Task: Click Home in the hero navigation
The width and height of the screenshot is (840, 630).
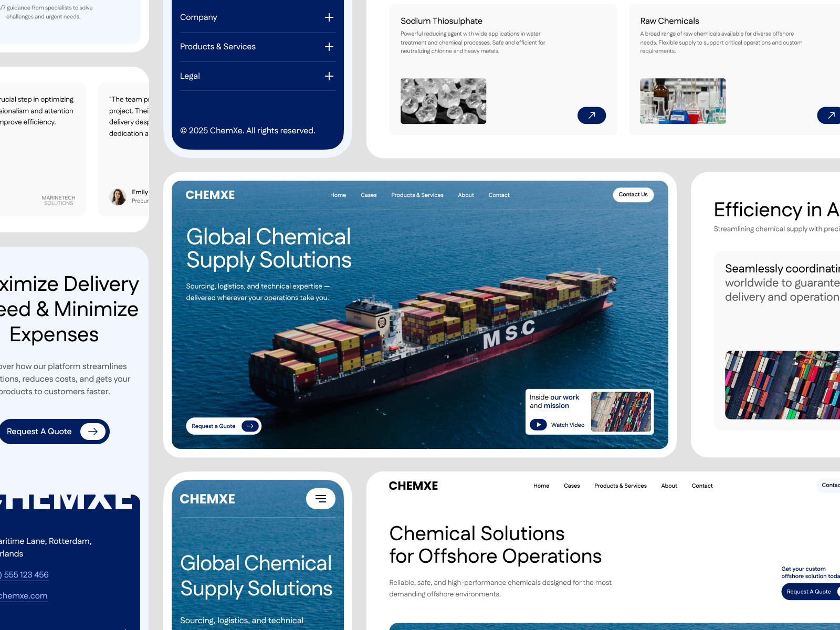Action: click(338, 195)
